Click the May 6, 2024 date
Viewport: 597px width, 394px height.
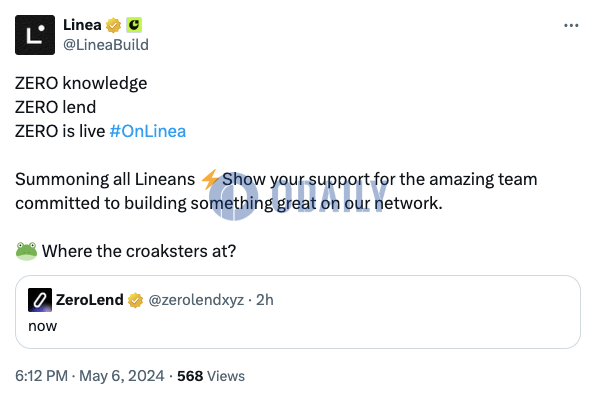(122, 376)
